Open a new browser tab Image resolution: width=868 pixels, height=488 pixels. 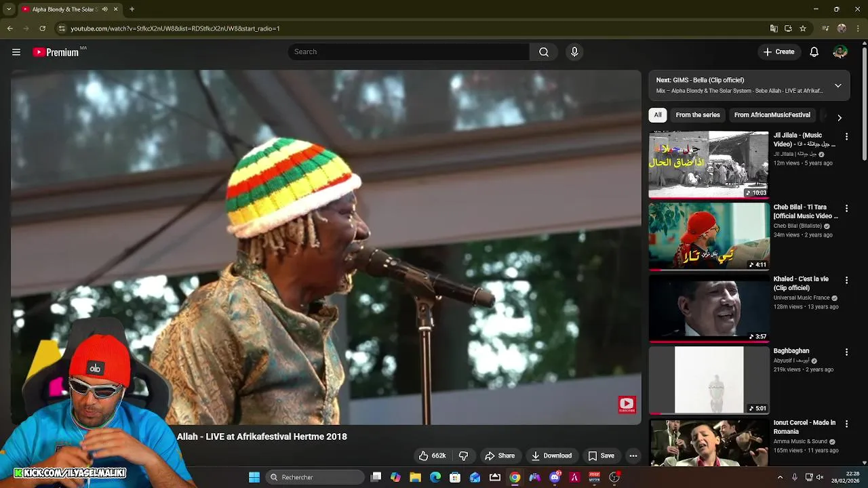(x=132, y=9)
